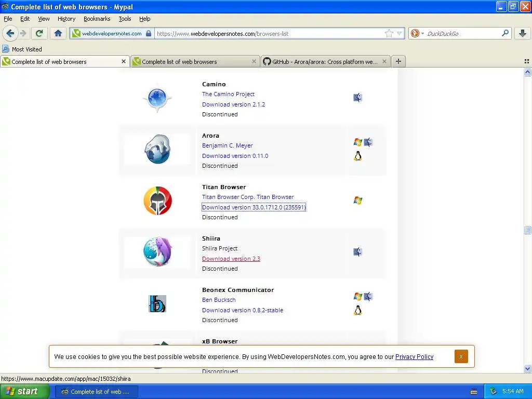Close the second Complete list of web browsers tab
Viewport: 532px width, 399px height.
254,61
